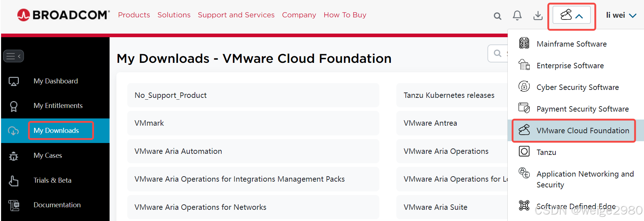Click the Software Defined Edge icon
Image resolution: width=644 pixels, height=221 pixels.
pyautogui.click(x=524, y=205)
